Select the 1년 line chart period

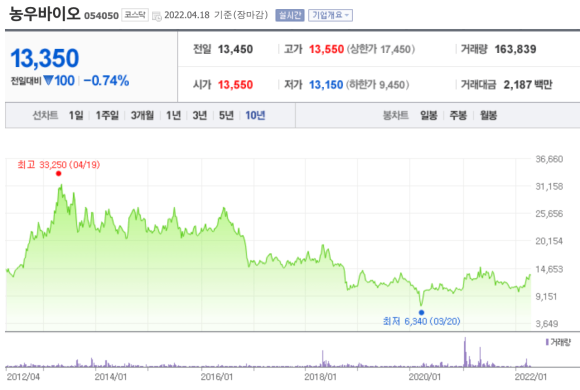(x=173, y=115)
